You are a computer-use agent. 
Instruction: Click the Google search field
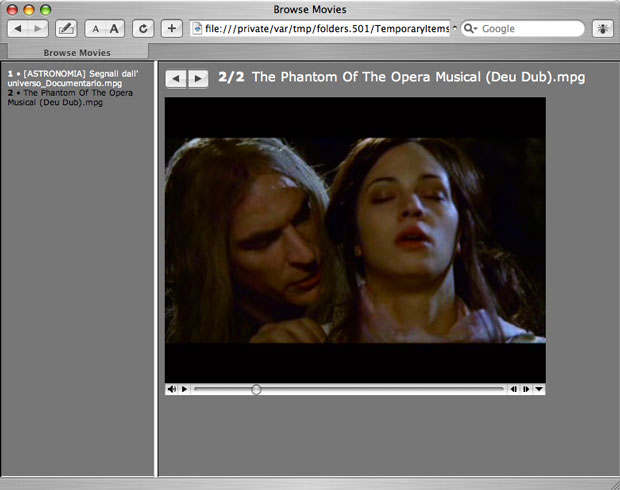[x=523, y=28]
